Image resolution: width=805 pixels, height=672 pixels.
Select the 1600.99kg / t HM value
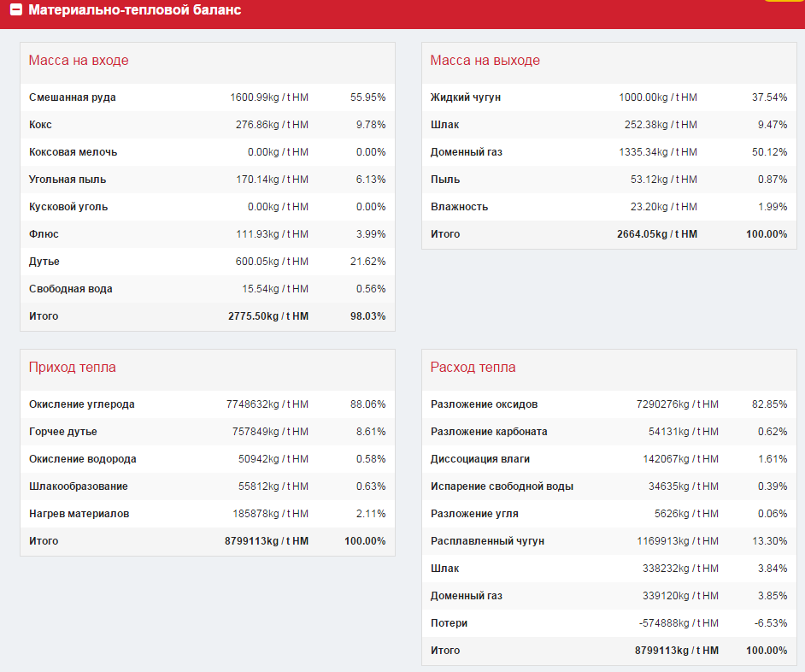coord(269,97)
